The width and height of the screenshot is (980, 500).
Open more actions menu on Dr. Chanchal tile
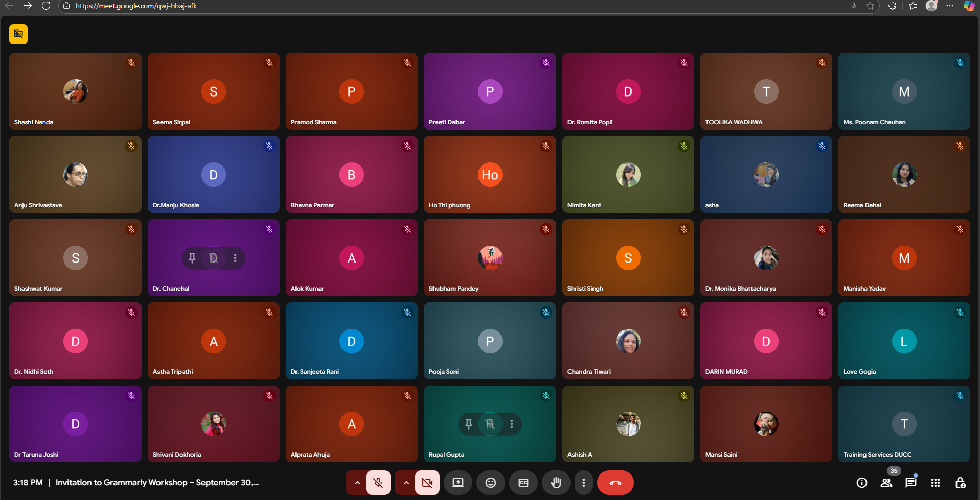[x=235, y=258]
